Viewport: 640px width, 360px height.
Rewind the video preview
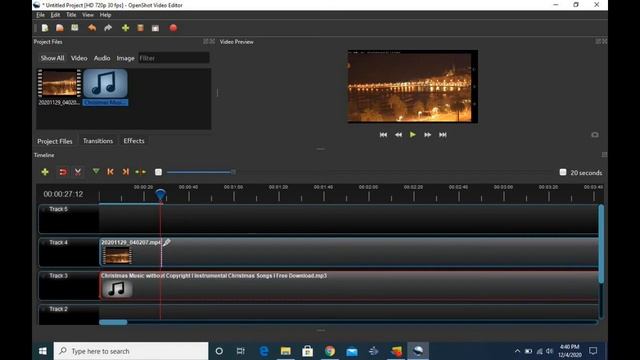click(398, 135)
